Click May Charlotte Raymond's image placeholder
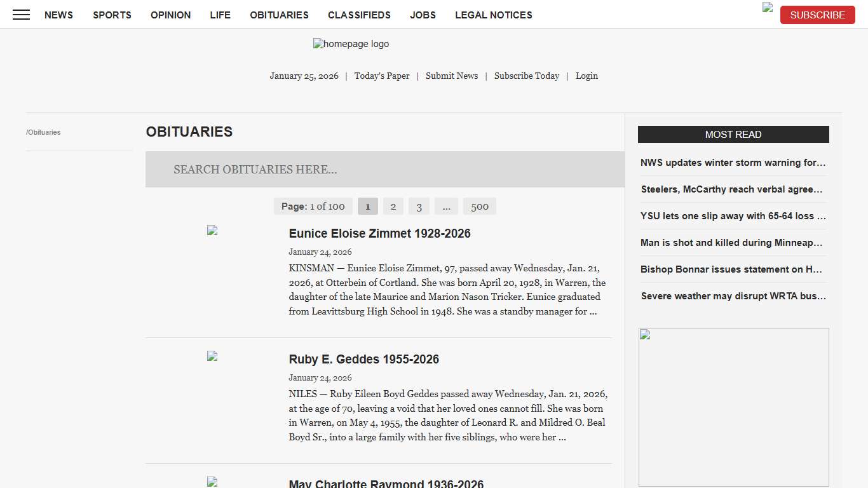Screen dimensions: 868x488 212,481
